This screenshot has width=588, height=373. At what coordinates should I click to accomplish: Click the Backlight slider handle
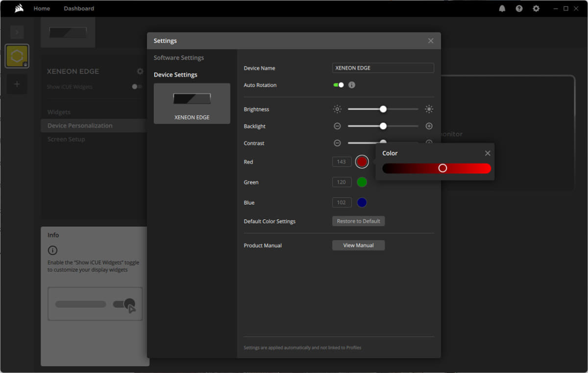coord(383,126)
